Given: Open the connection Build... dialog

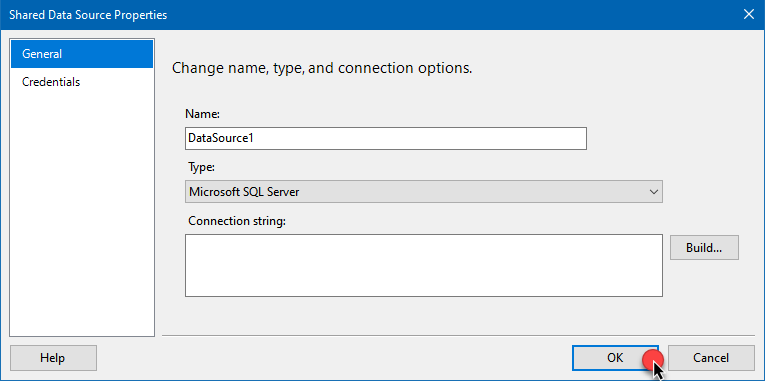Looking at the screenshot, I should [x=704, y=247].
